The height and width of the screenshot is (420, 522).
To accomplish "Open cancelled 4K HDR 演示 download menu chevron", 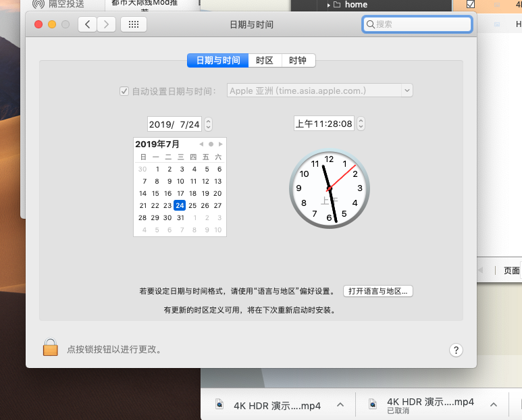I will tap(494, 405).
